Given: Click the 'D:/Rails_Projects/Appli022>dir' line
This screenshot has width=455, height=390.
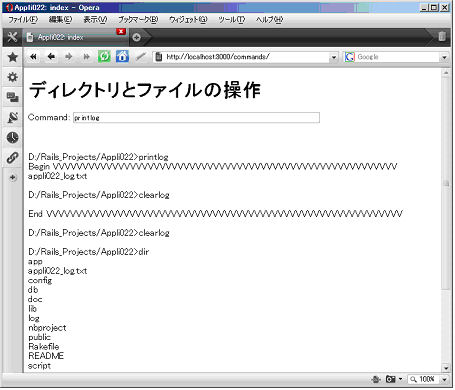Looking at the screenshot, I should pos(89,252).
